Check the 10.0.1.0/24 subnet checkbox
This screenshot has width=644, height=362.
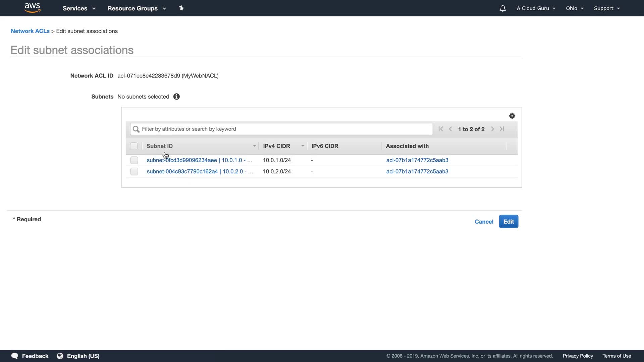coord(134,160)
